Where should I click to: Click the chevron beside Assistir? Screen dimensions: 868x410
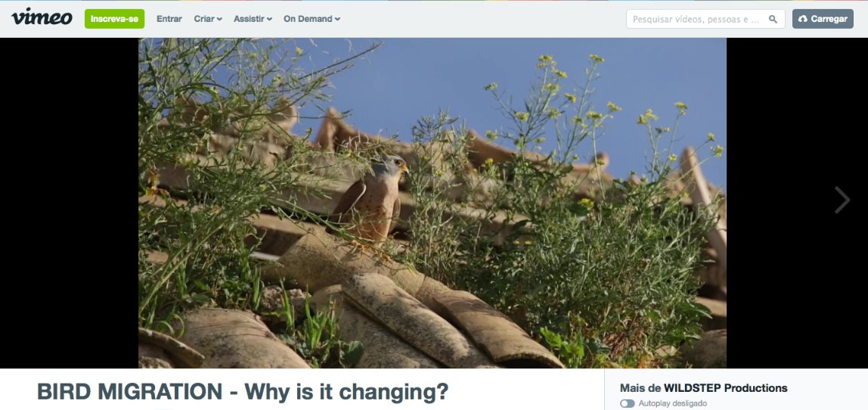click(270, 20)
